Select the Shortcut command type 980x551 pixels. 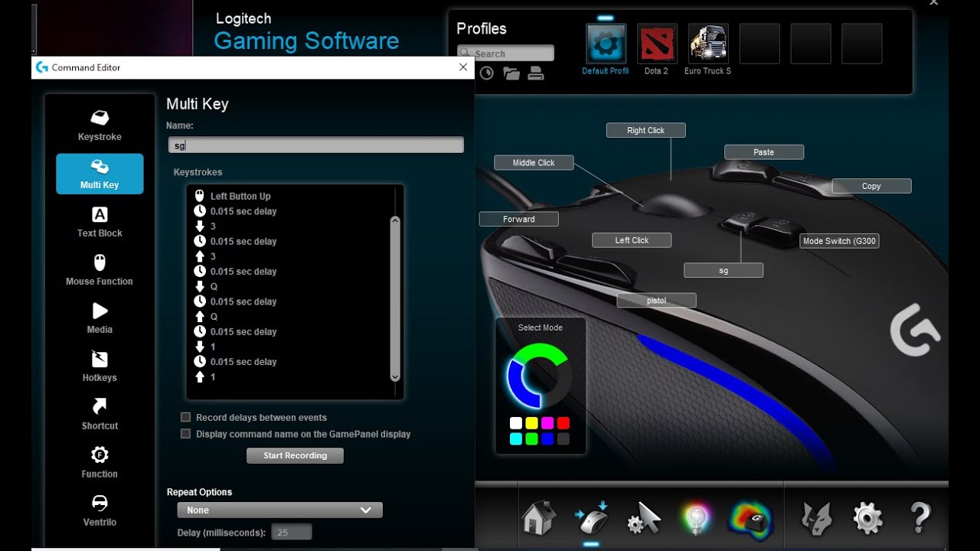(x=100, y=415)
